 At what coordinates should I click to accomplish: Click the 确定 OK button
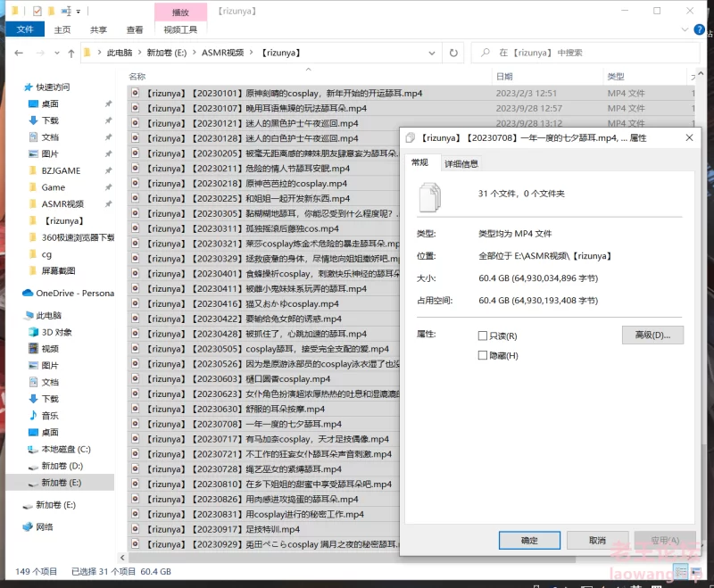coord(529,541)
